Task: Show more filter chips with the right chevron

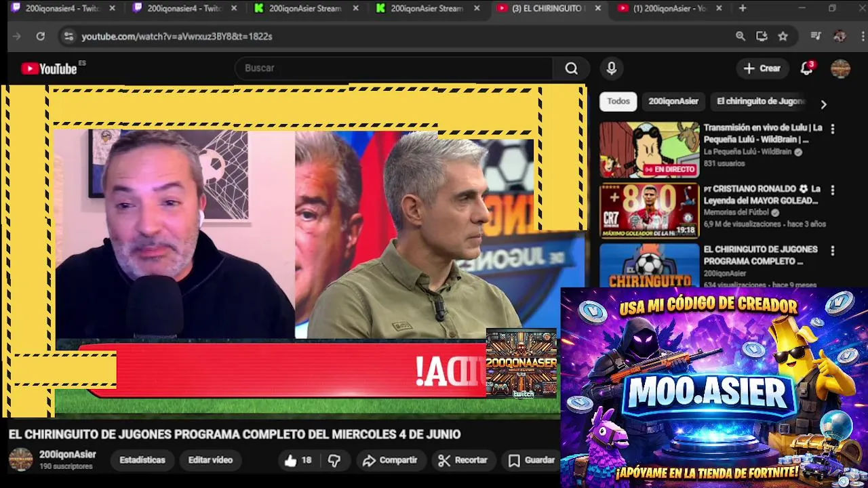Action: 823,104
